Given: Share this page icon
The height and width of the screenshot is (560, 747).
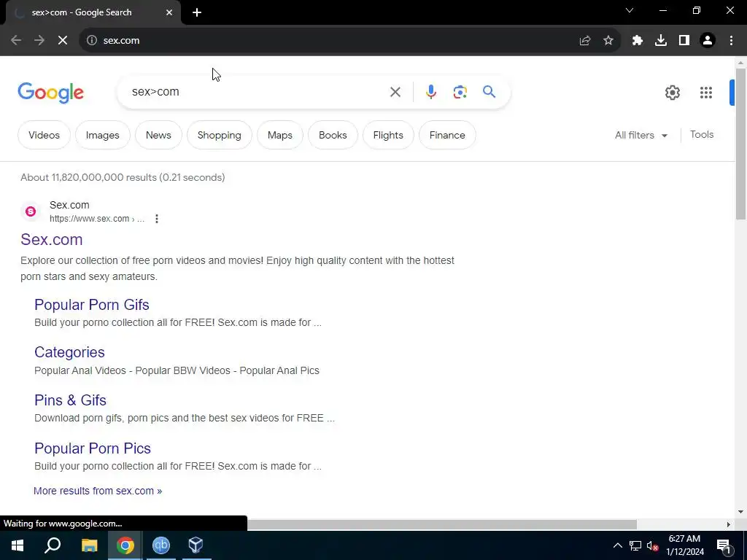Looking at the screenshot, I should coord(585,41).
